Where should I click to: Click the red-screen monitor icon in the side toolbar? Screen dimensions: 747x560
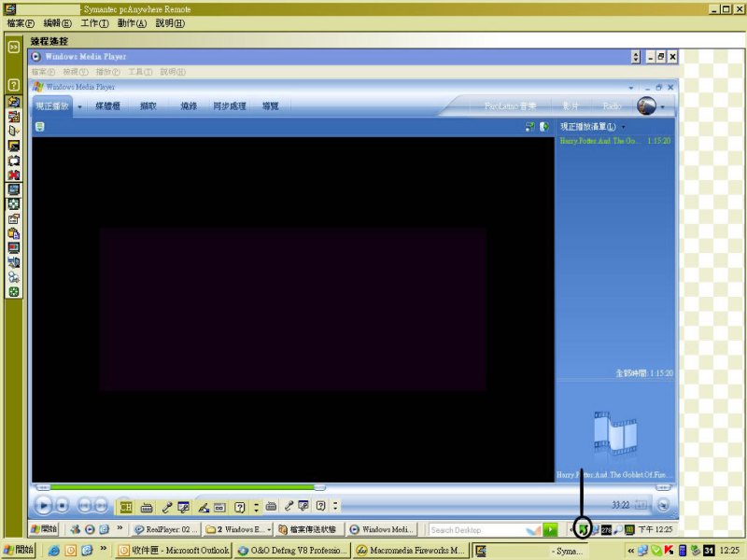[14, 248]
